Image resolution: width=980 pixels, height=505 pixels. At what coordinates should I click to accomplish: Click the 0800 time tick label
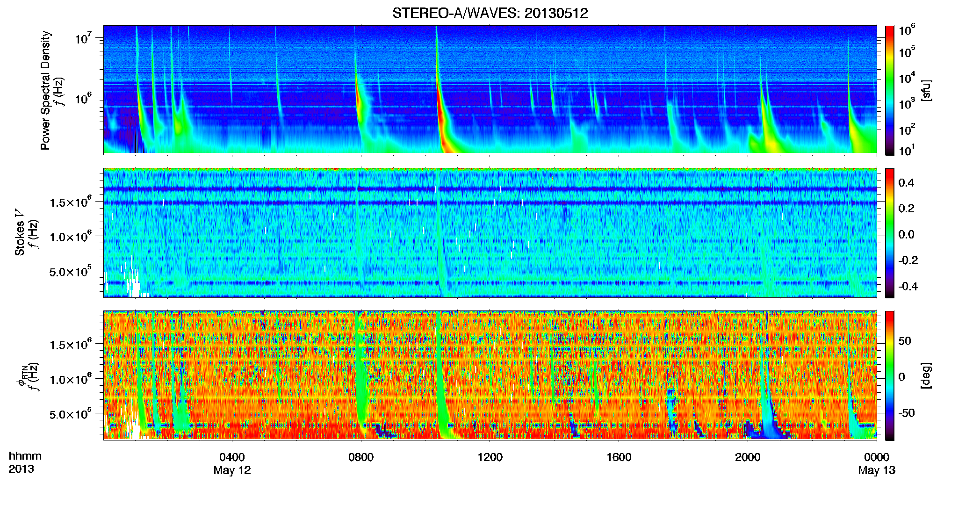361,457
